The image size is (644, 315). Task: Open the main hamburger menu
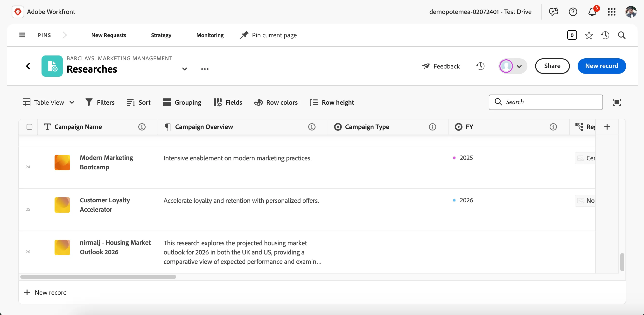[22, 35]
